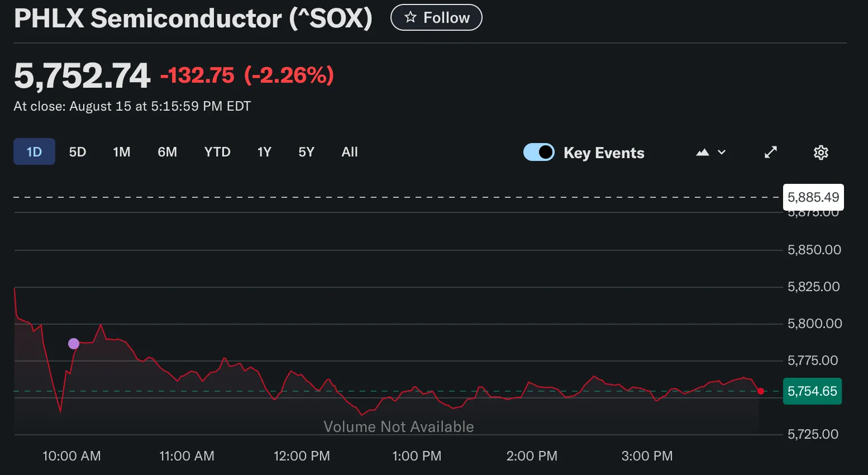The width and height of the screenshot is (868, 475).
Task: Open the chart type dropdown chevron
Action: 722,152
